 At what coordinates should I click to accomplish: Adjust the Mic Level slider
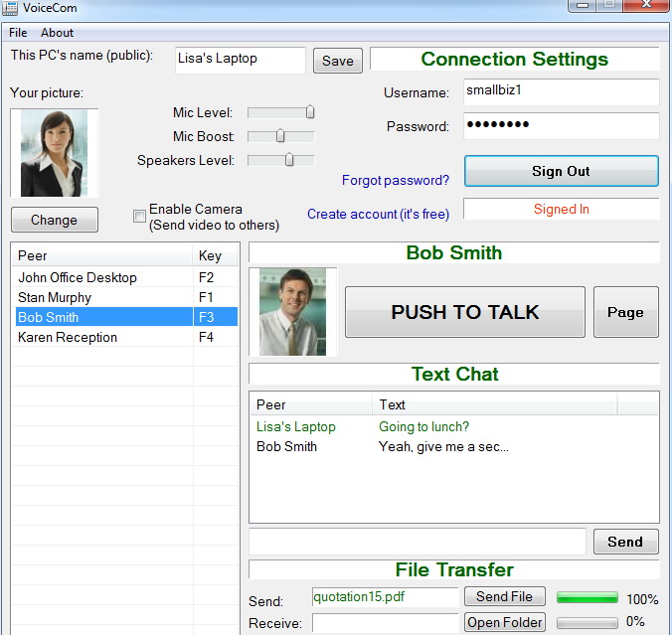pyautogui.click(x=280, y=112)
